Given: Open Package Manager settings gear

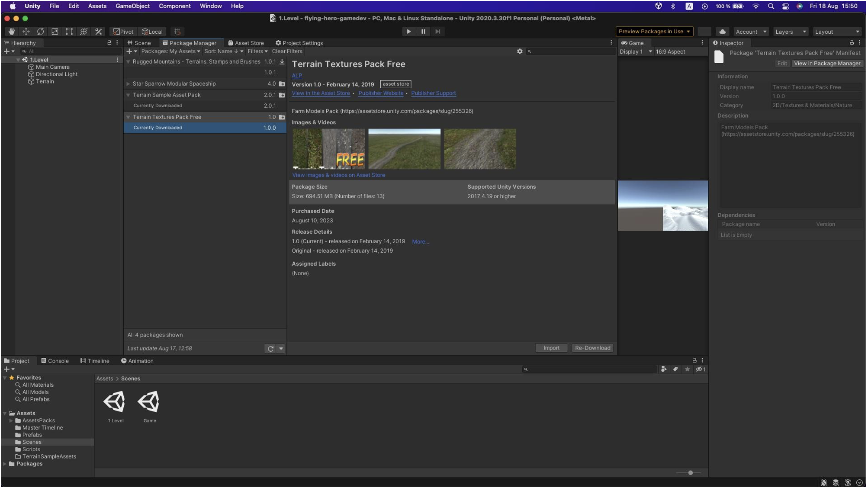Looking at the screenshot, I should pos(520,51).
